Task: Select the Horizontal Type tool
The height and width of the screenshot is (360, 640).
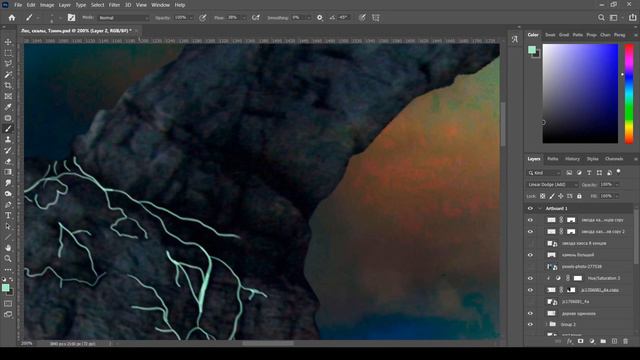Action: click(8, 215)
